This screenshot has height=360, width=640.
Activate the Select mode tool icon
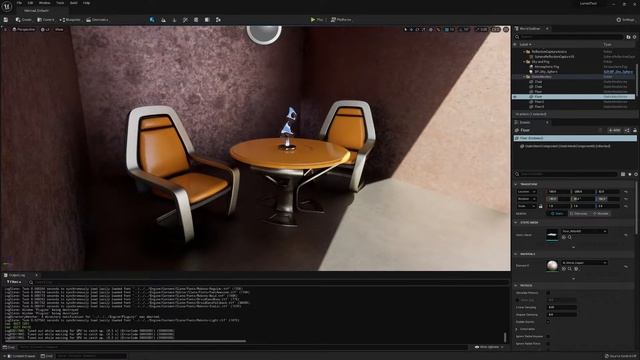152,20
